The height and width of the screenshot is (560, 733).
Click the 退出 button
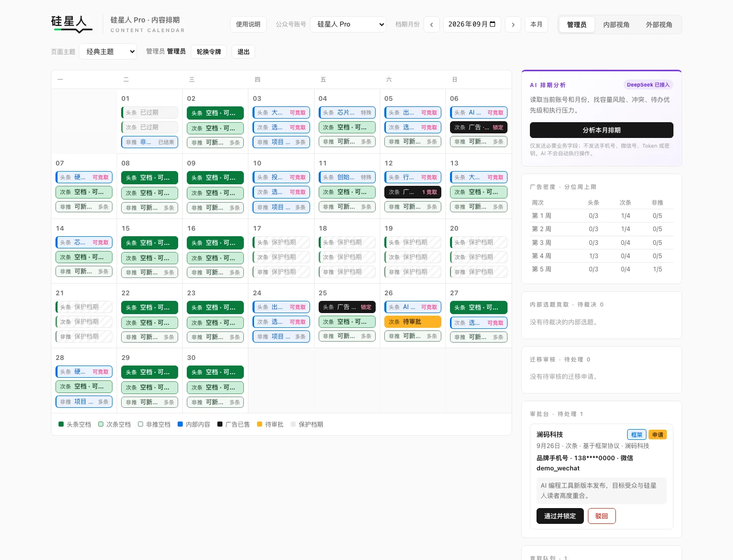click(x=243, y=51)
